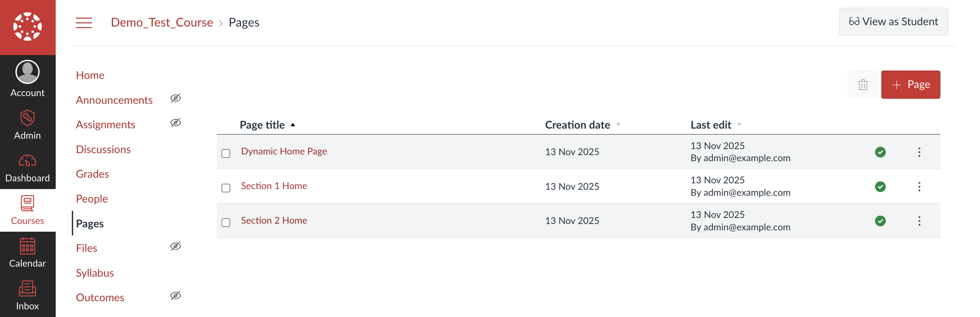Tick the Section 1 Home checkbox

(226, 188)
